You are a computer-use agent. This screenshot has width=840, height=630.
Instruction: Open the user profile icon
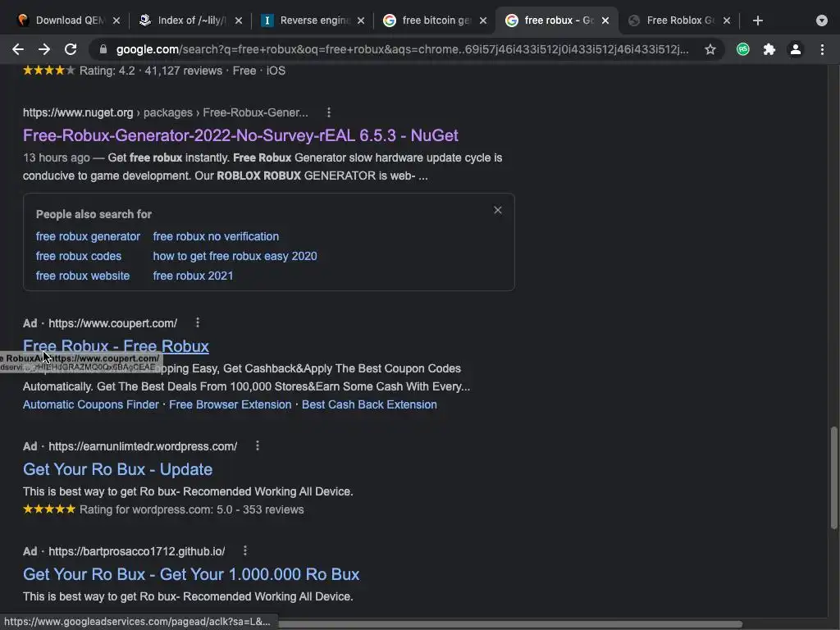point(796,49)
